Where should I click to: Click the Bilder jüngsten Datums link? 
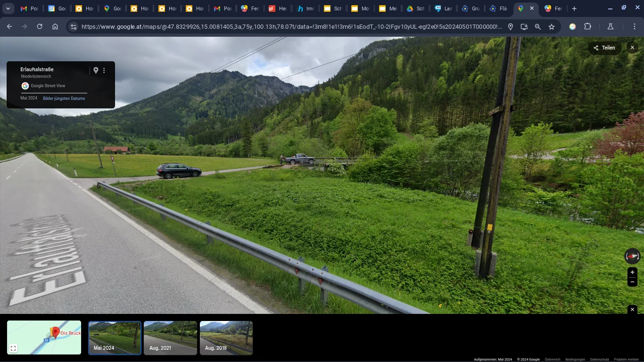pos(64,99)
